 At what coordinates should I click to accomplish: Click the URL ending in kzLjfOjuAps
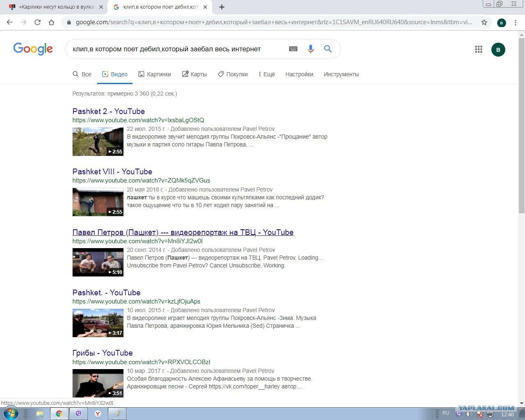coord(137,301)
